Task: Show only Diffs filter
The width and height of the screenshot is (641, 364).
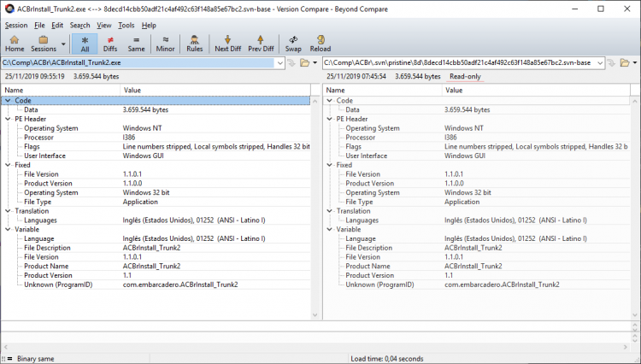Action: [110, 44]
